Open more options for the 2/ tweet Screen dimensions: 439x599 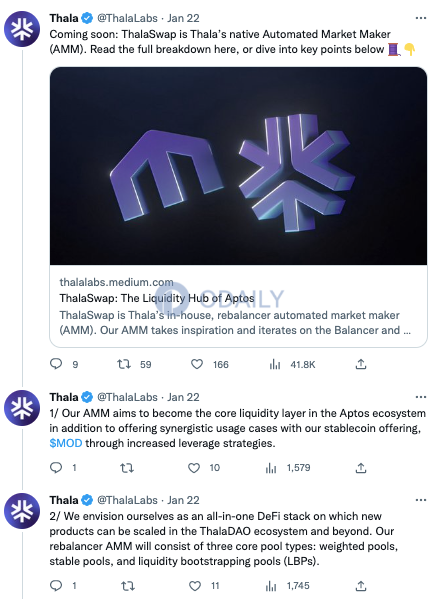(x=421, y=500)
